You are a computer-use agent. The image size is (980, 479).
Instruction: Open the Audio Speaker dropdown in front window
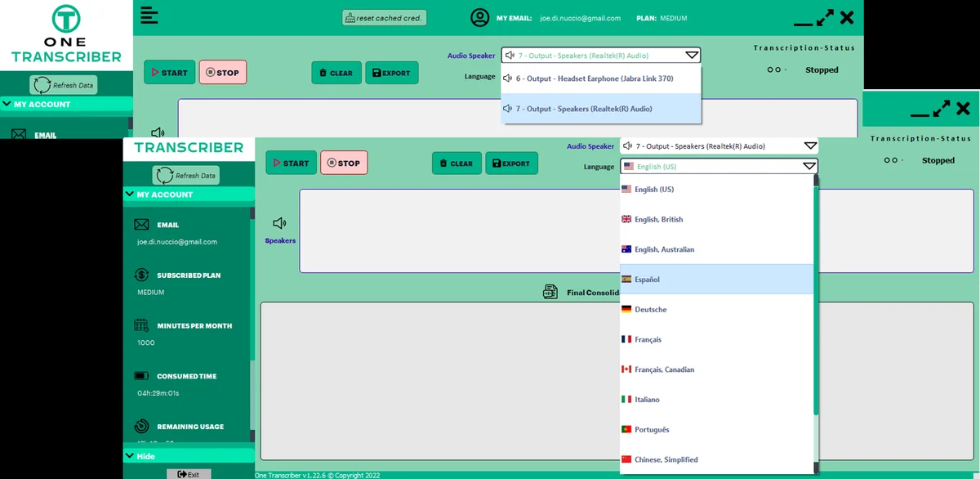point(719,145)
